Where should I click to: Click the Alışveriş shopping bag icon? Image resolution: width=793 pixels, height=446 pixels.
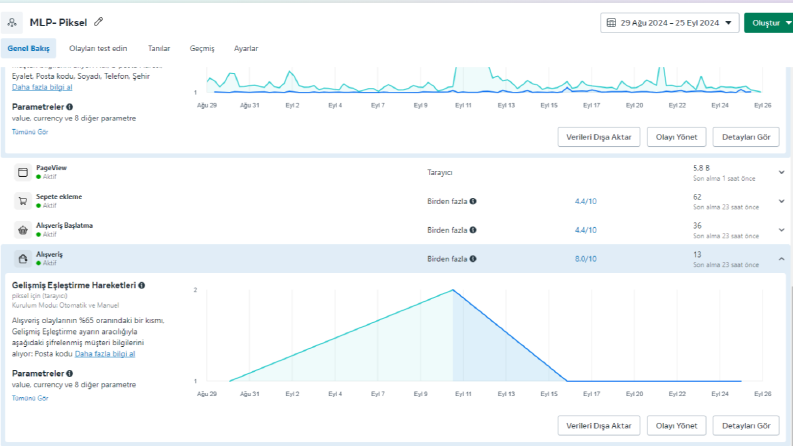point(23,259)
